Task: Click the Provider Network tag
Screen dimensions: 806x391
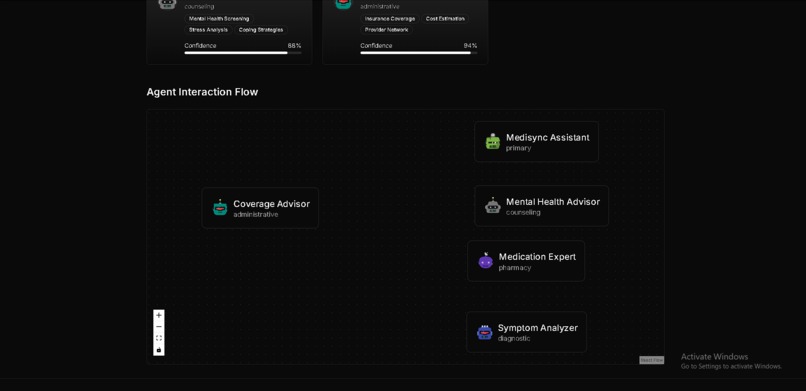Action: (386, 30)
